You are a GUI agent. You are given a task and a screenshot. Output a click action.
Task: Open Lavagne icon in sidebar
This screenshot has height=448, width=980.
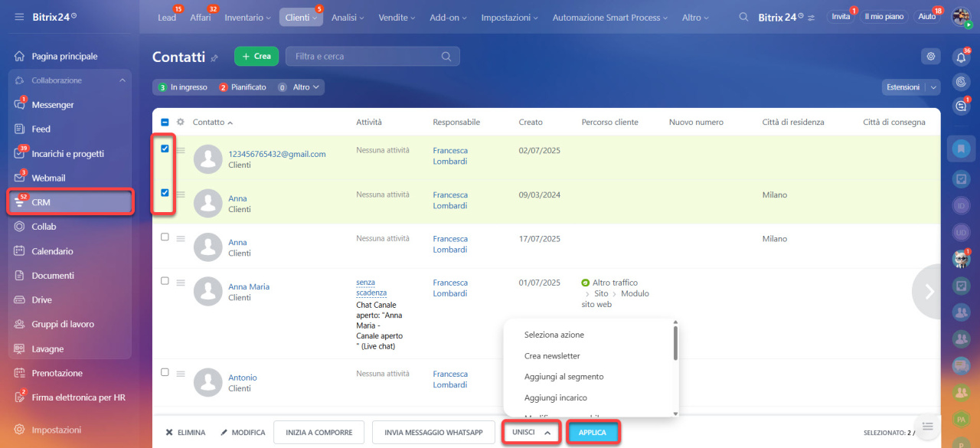(x=20, y=348)
